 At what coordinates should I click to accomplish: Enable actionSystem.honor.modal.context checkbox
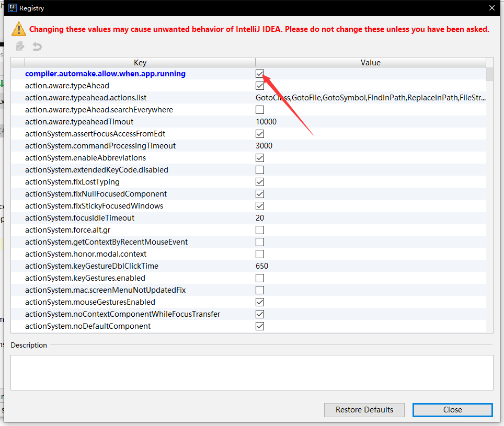click(260, 254)
